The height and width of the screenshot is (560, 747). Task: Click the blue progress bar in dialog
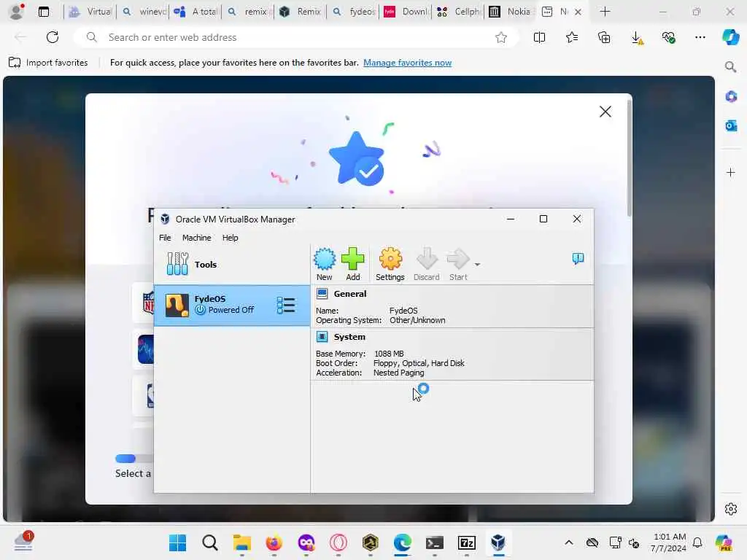click(x=125, y=459)
